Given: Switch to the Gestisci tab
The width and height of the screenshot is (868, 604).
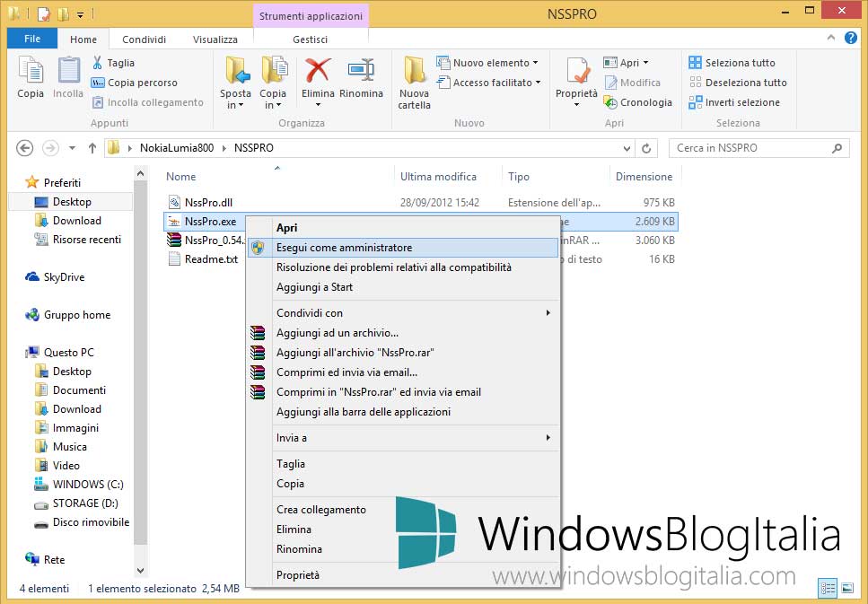Looking at the screenshot, I should (310, 39).
